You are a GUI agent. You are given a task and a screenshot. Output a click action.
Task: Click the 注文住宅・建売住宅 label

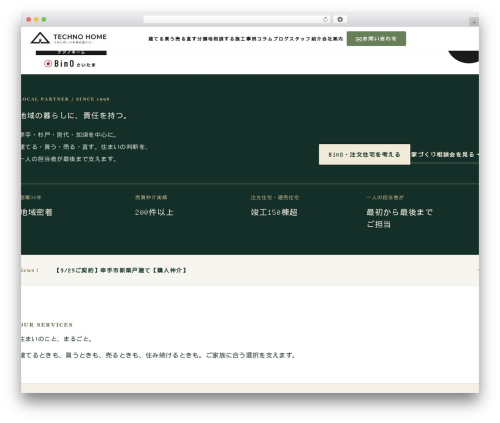pyautogui.click(x=275, y=197)
